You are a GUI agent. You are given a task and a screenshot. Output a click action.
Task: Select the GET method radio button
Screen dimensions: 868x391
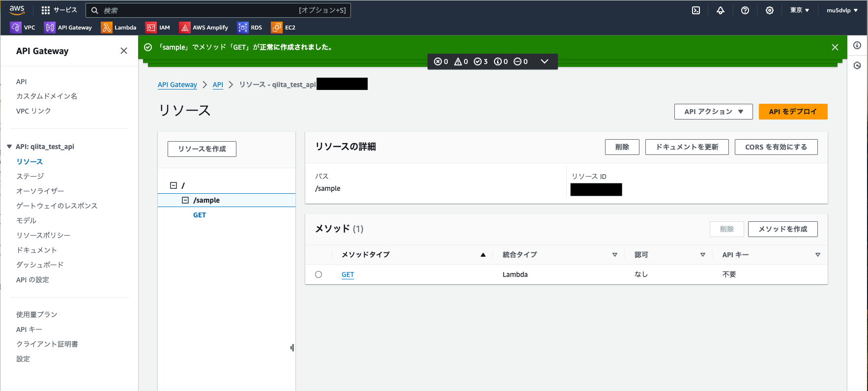(x=318, y=274)
